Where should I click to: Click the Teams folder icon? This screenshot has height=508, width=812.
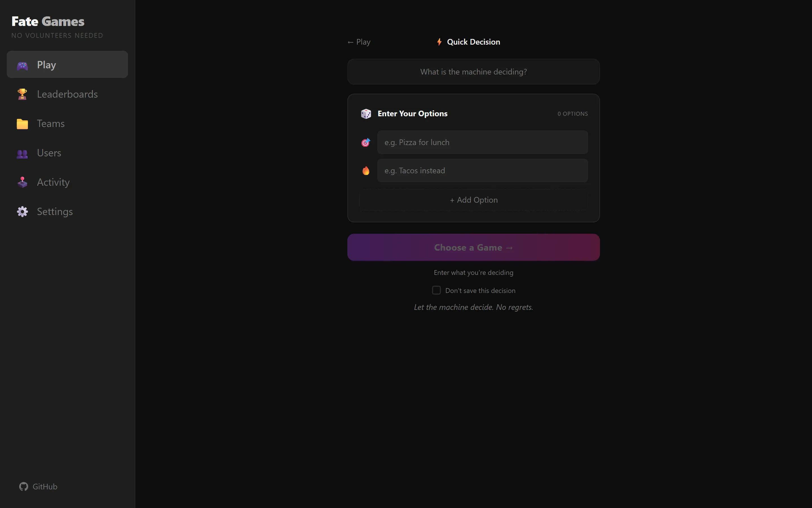pyautogui.click(x=22, y=124)
